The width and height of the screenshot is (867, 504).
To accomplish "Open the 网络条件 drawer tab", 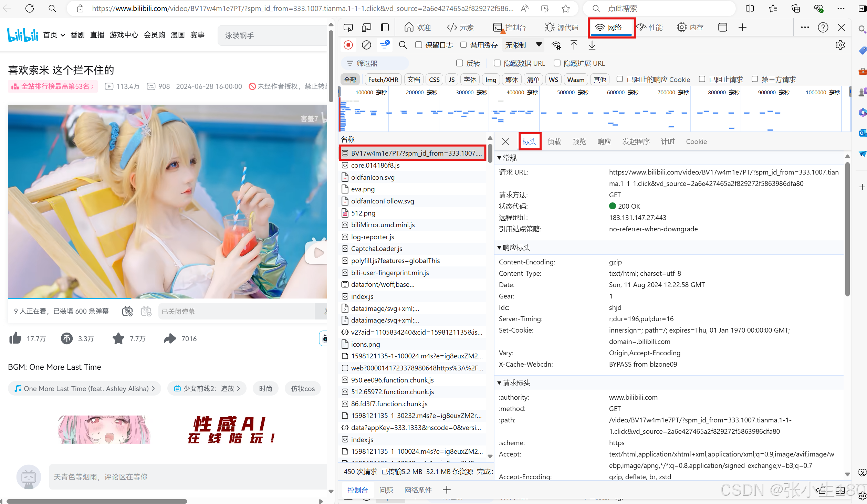I will (418, 490).
